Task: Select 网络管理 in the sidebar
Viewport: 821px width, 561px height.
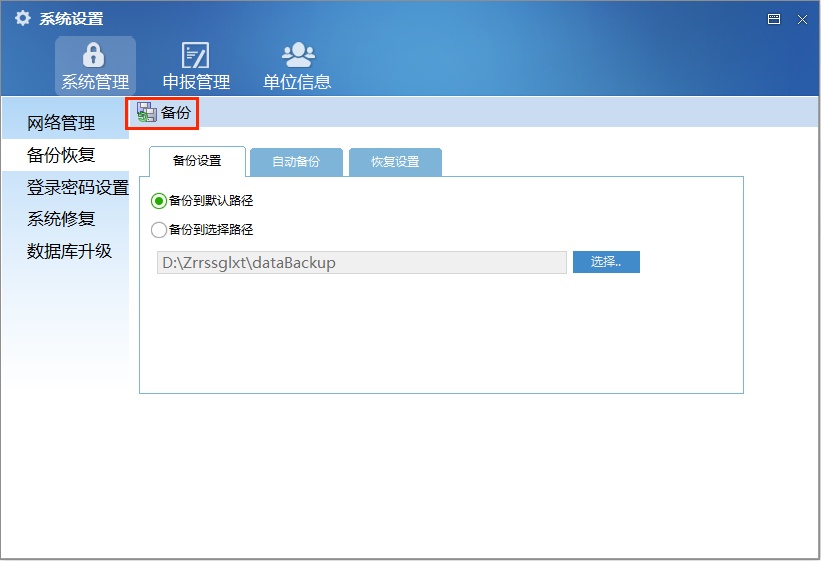Action: click(x=65, y=123)
